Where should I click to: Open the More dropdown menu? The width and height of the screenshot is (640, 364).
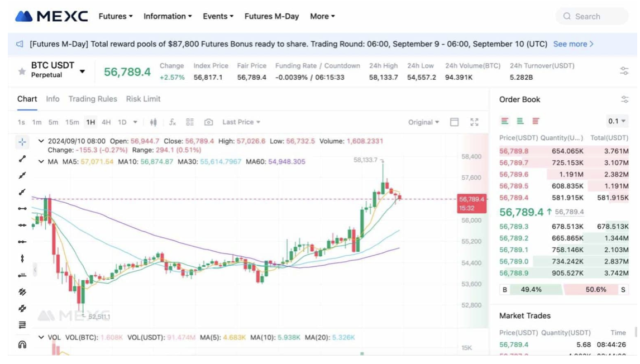pos(322,16)
